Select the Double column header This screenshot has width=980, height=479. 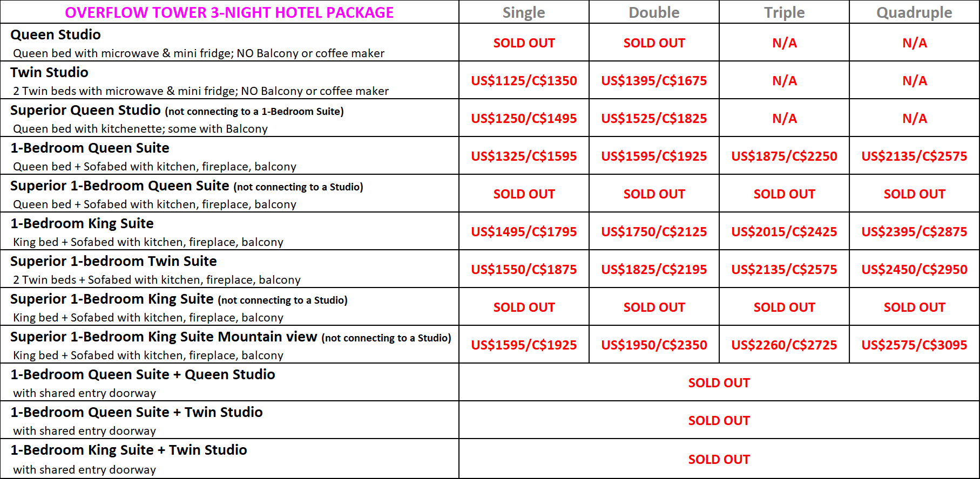(x=654, y=12)
